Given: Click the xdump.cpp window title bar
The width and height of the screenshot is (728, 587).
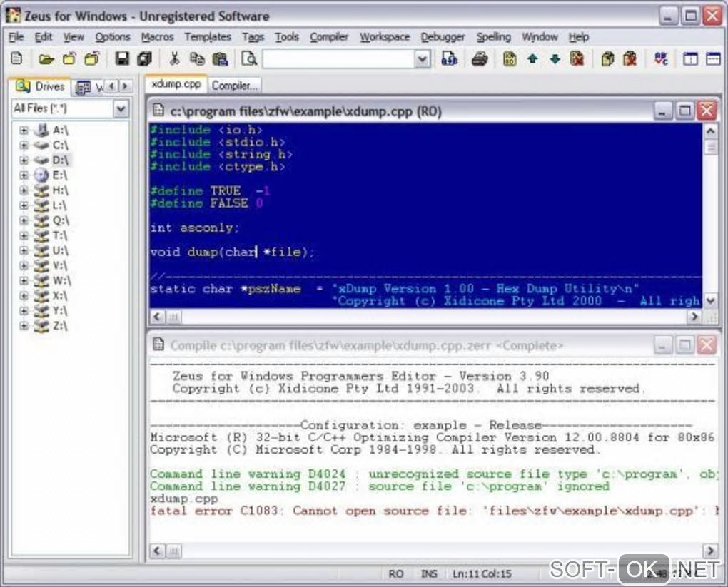Looking at the screenshot, I should [x=399, y=111].
